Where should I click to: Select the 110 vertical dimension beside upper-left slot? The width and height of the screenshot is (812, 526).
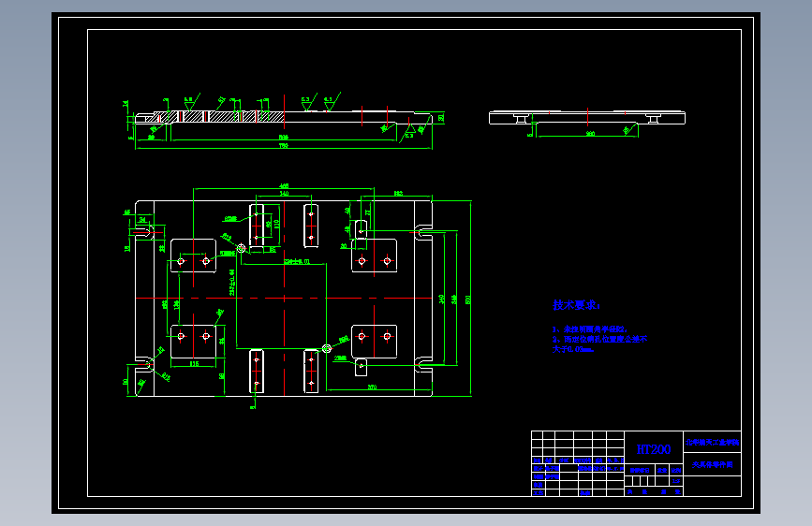coord(277,224)
